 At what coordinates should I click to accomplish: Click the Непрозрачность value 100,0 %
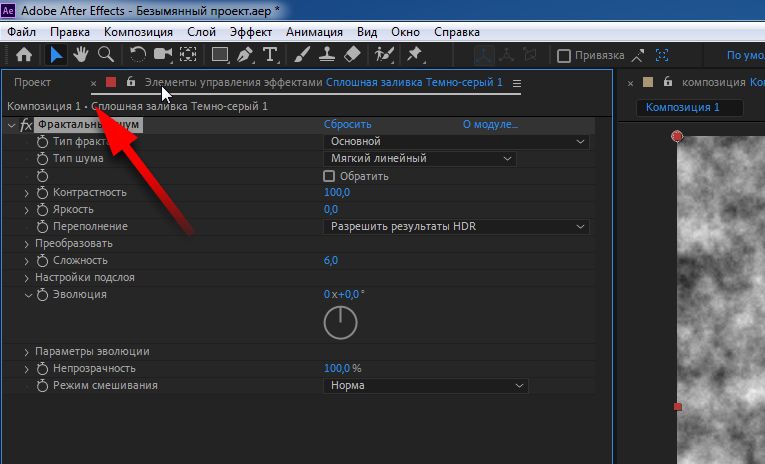pos(342,368)
